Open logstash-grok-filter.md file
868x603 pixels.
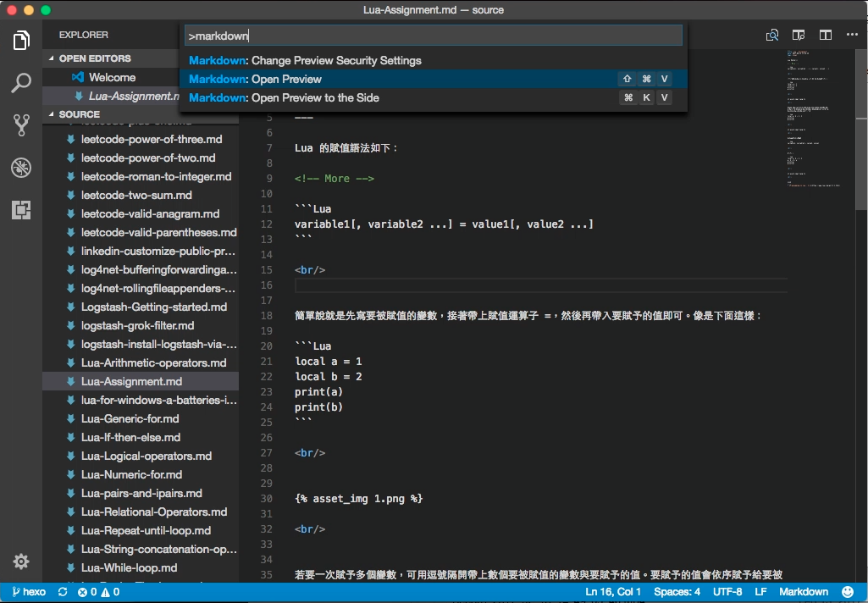(x=141, y=325)
